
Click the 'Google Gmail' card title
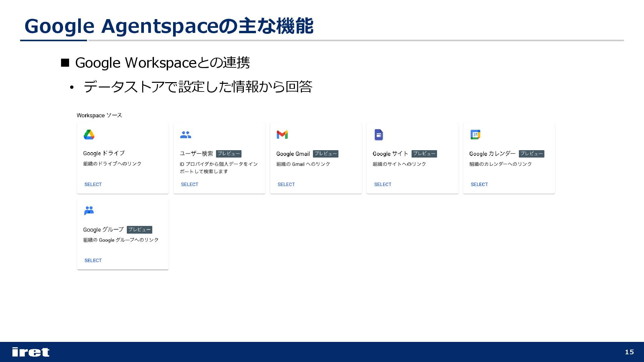tap(293, 154)
